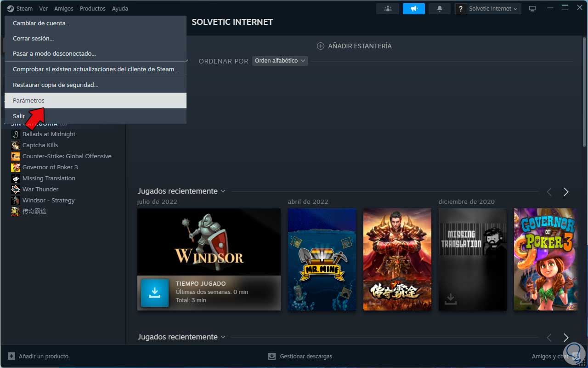588x368 pixels.
Task: Select War Thunder in the library list
Action: pyautogui.click(x=40, y=190)
